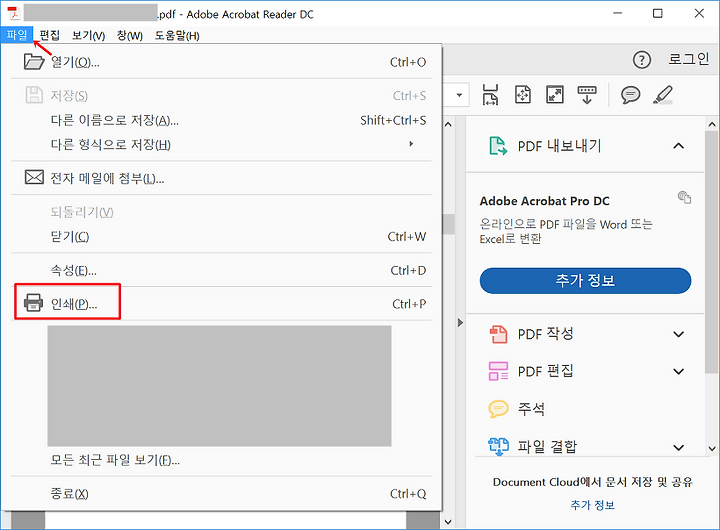Click the 파일 결합 label
The width and height of the screenshot is (720, 530).
coord(547,446)
